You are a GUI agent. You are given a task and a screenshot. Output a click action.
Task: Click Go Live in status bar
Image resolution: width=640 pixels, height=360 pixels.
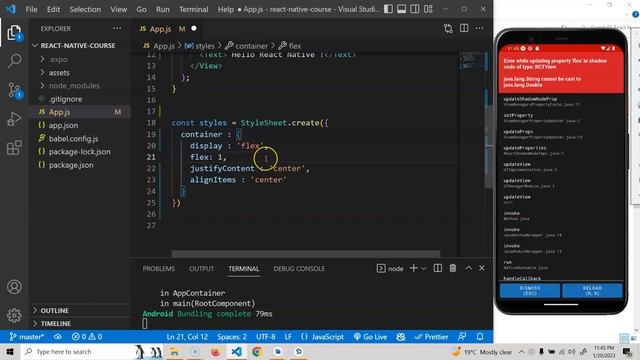pos(370,337)
